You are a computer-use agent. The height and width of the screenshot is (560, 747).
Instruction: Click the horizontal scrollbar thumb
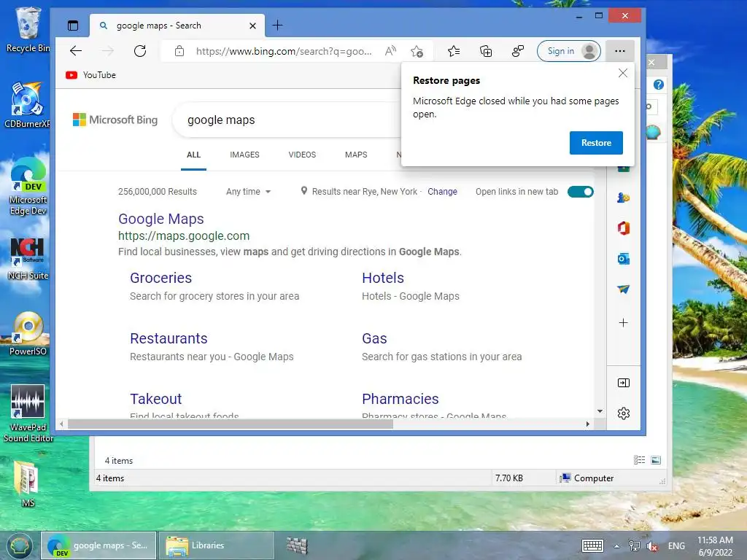click(x=230, y=424)
